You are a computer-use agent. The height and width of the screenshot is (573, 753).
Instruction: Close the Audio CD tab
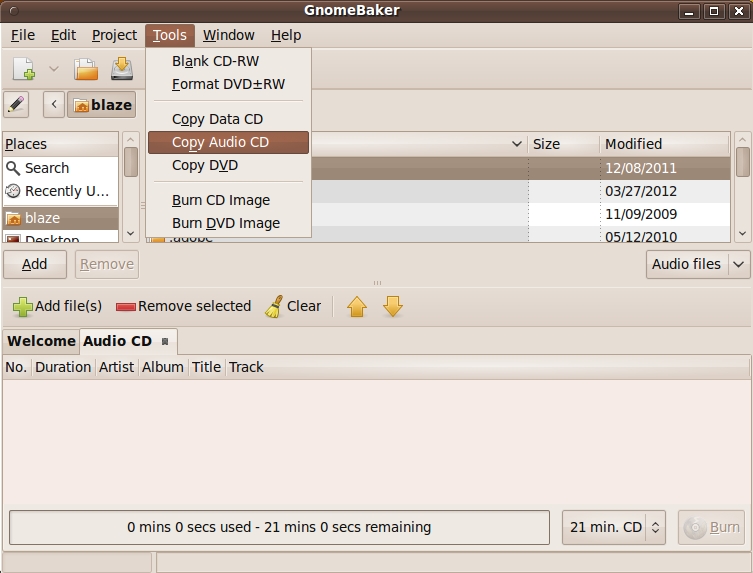165,341
